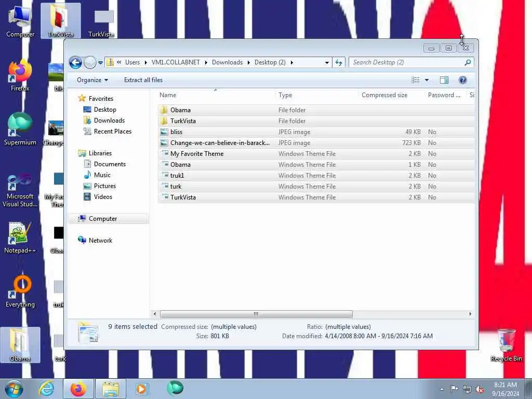The width and height of the screenshot is (532, 399).
Task: Select the Notepad++ desktop shortcut
Action: 20,238
